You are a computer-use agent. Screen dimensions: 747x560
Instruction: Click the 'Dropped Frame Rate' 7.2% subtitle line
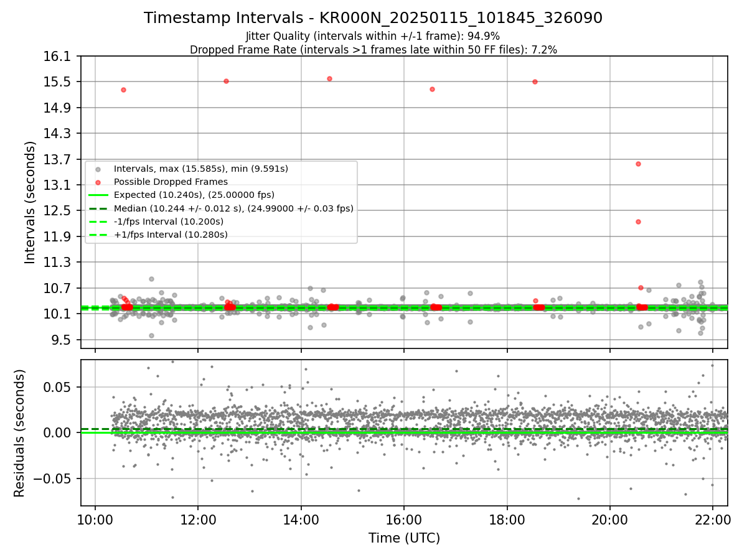tap(373, 50)
